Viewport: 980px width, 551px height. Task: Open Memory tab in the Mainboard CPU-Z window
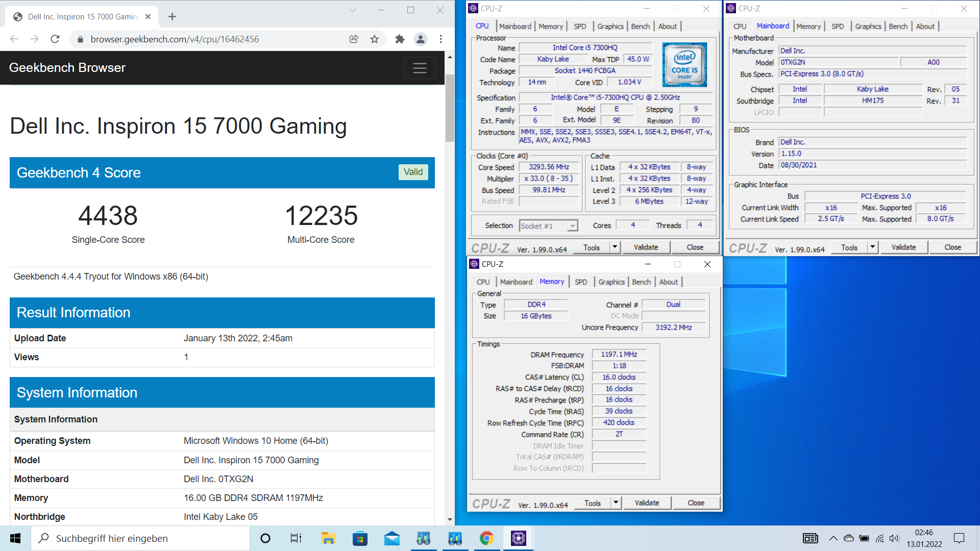click(x=808, y=27)
